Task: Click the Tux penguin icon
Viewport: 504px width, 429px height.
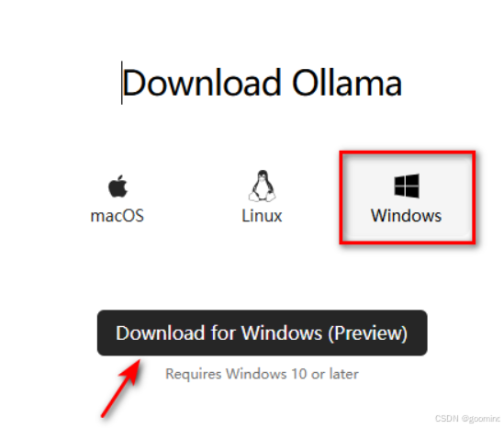Action: click(x=263, y=186)
